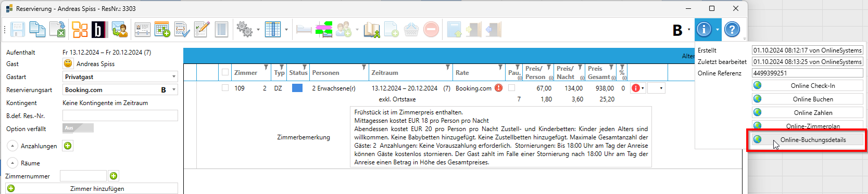Send guest e-mail via envelope person icon

tap(120, 30)
